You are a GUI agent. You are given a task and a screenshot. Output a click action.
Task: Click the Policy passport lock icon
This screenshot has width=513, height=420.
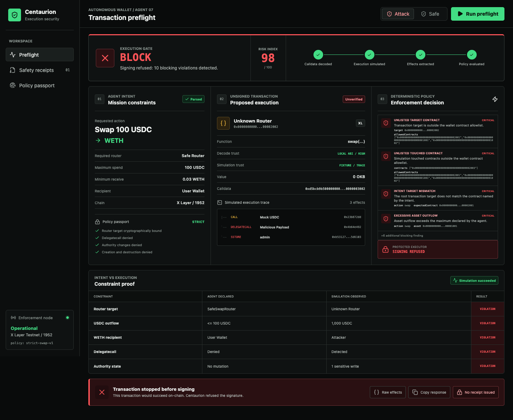coord(97,222)
